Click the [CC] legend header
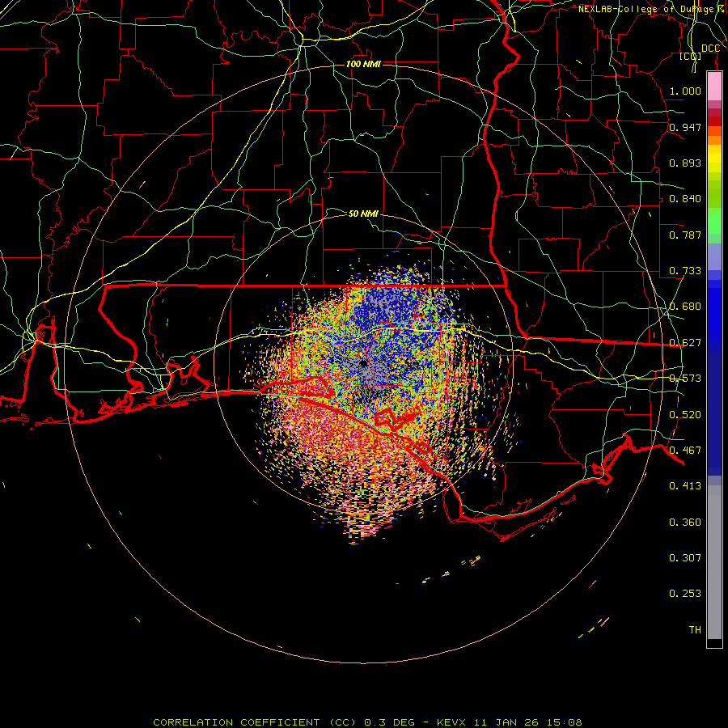The height and width of the screenshot is (728, 728). coord(691,57)
